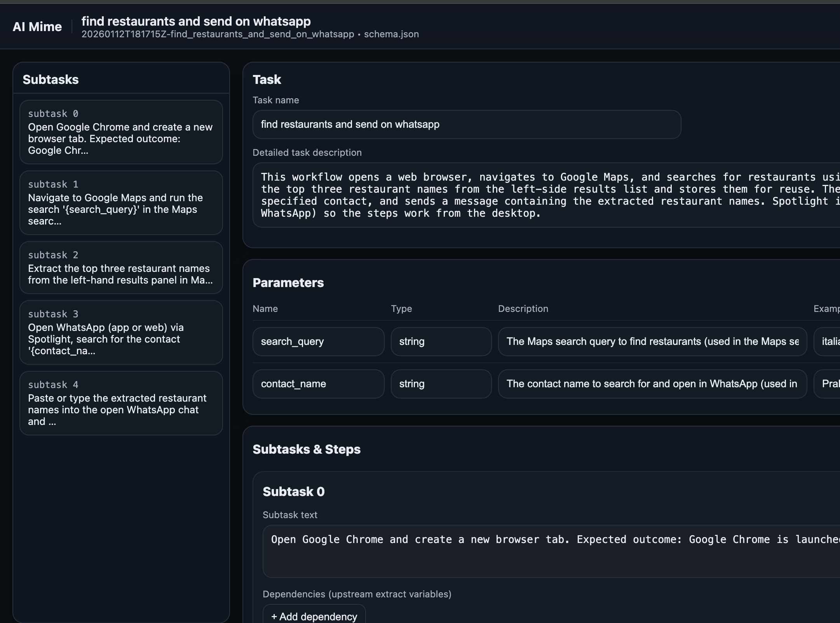Edit the contact_name parameter name field
This screenshot has height=623, width=840.
pos(318,384)
